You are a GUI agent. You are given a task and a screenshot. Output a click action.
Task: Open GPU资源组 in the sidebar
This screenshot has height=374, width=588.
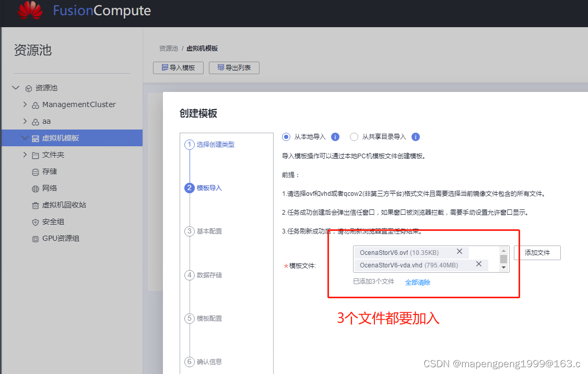[x=61, y=238]
